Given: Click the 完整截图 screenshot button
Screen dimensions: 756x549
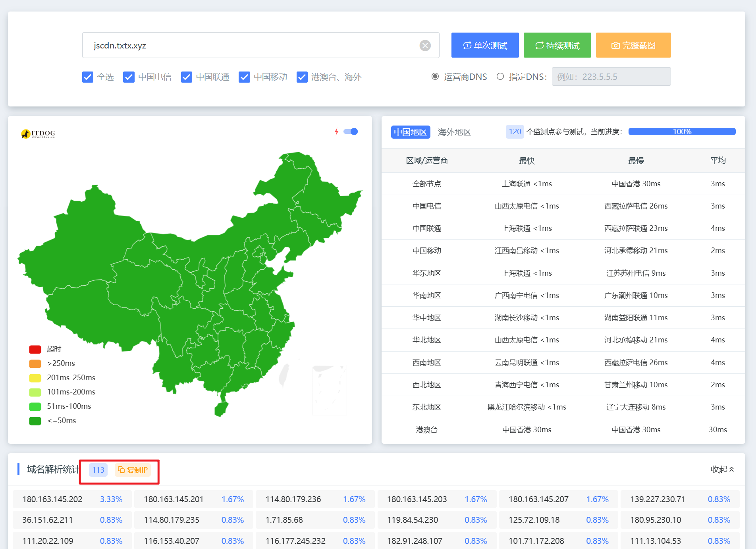Looking at the screenshot, I should tap(633, 45).
